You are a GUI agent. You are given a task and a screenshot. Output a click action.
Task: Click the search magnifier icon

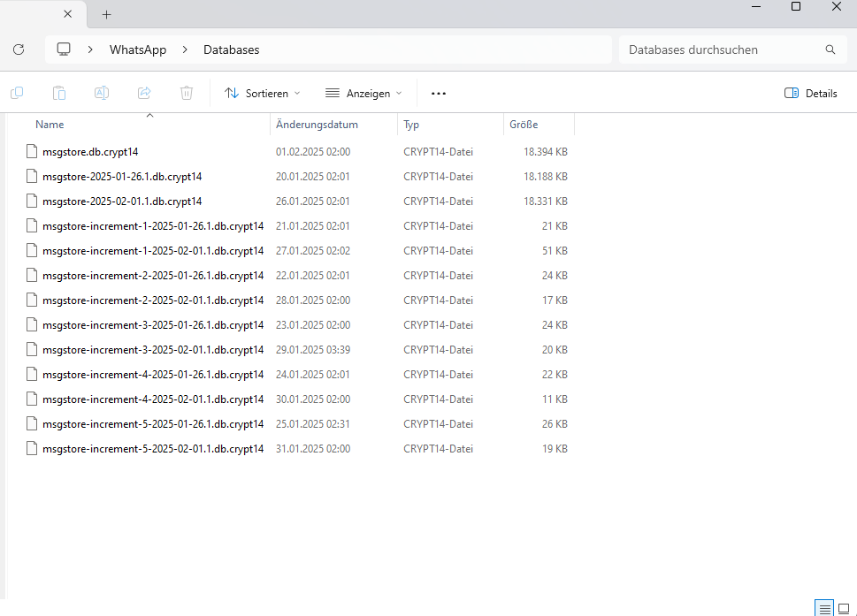(x=830, y=50)
